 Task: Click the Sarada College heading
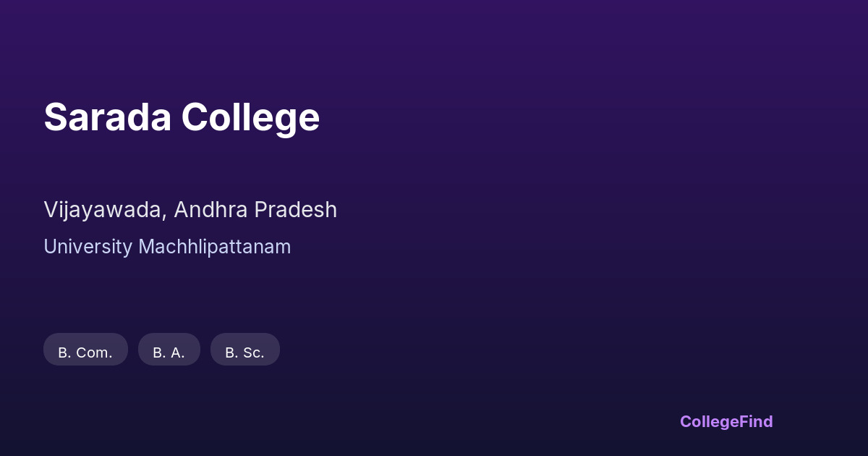tap(182, 117)
